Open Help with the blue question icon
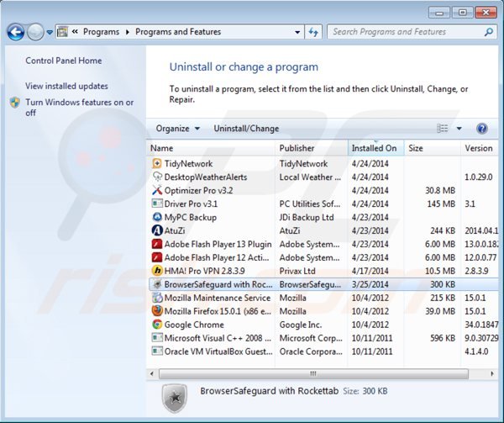The width and height of the screenshot is (504, 423). point(481,129)
